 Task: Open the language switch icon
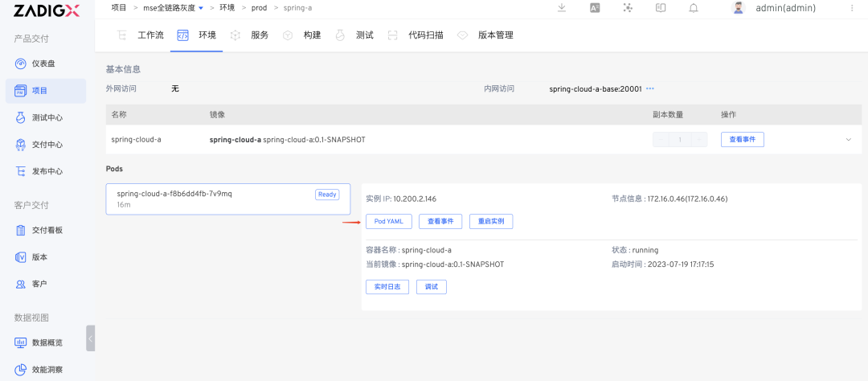(x=595, y=8)
